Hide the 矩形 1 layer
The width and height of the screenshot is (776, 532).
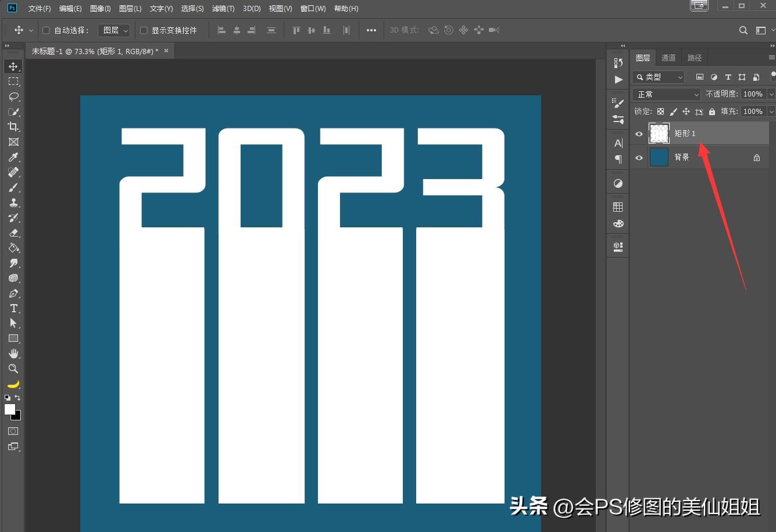pyautogui.click(x=639, y=134)
